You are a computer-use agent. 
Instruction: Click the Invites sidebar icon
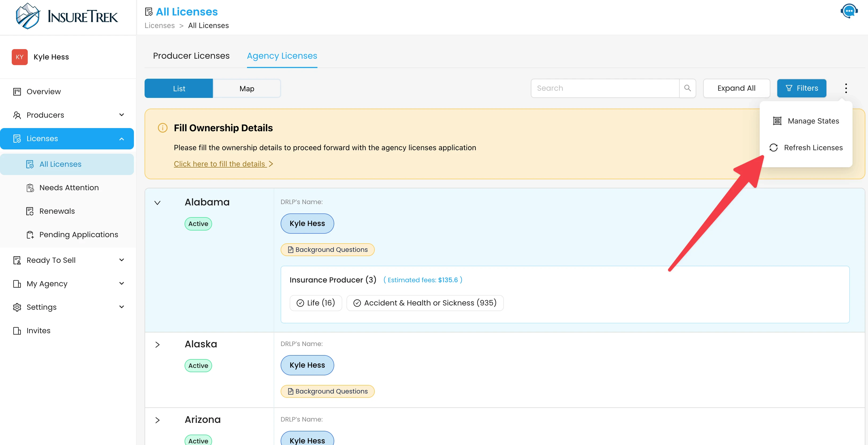(17, 331)
